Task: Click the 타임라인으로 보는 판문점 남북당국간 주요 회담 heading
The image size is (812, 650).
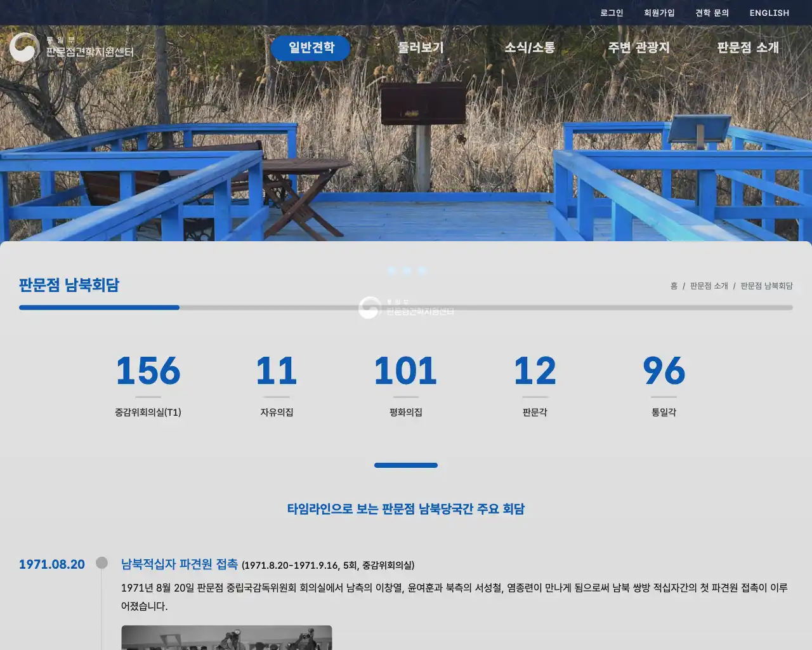Action: pos(406,509)
